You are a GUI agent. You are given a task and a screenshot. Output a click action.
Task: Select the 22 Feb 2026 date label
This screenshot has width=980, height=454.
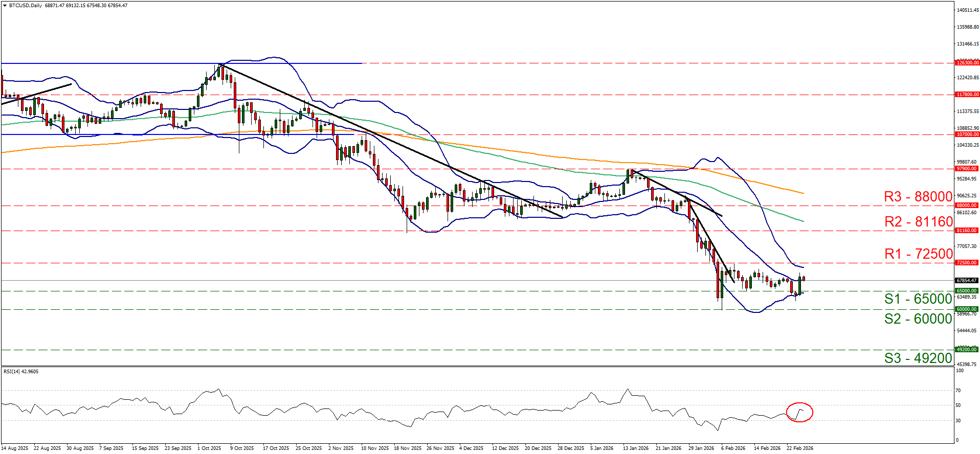pos(799,448)
